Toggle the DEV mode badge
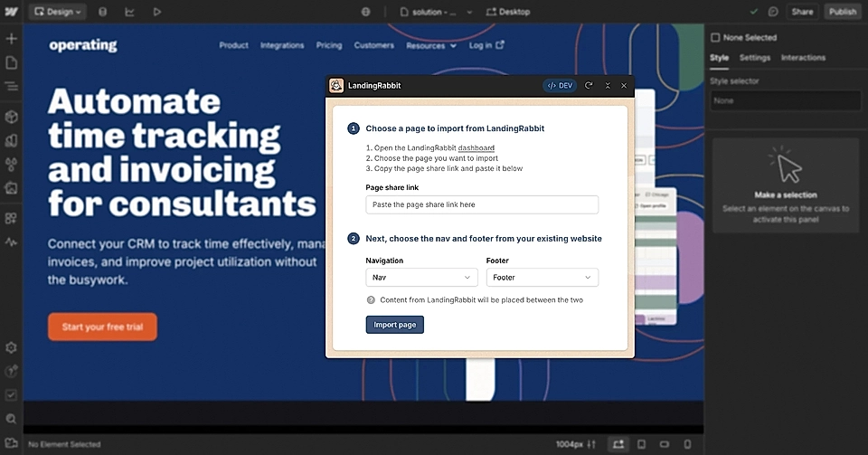This screenshot has width=868, height=455. [560, 85]
